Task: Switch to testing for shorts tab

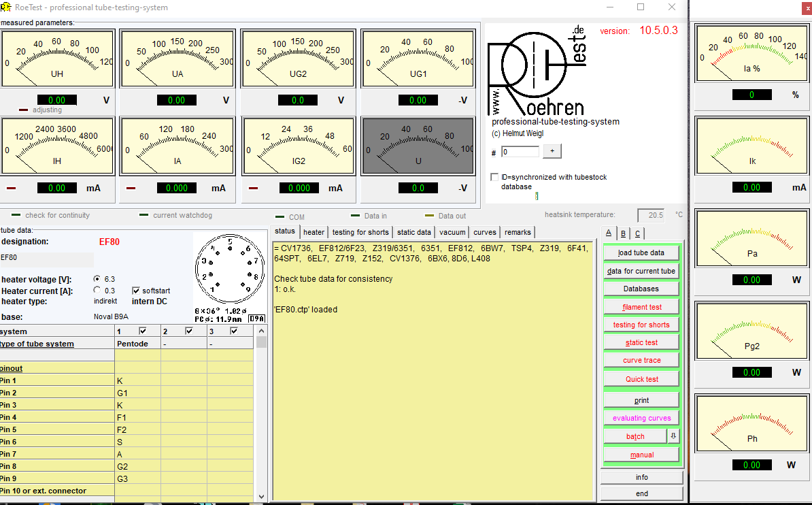Action: point(360,232)
